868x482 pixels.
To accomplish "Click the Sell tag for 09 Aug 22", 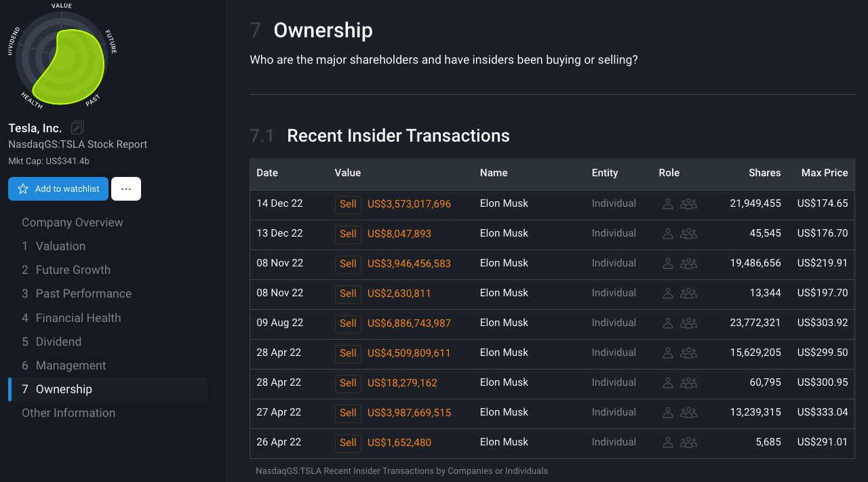I will [x=348, y=323].
